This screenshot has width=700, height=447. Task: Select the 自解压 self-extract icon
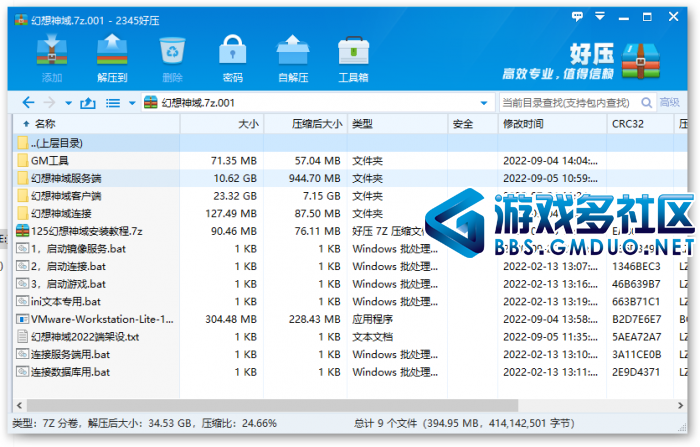(x=293, y=58)
